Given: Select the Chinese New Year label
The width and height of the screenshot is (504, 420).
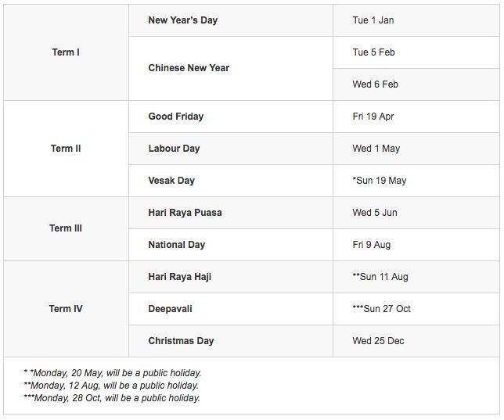Looking at the screenshot, I should pos(189,68).
